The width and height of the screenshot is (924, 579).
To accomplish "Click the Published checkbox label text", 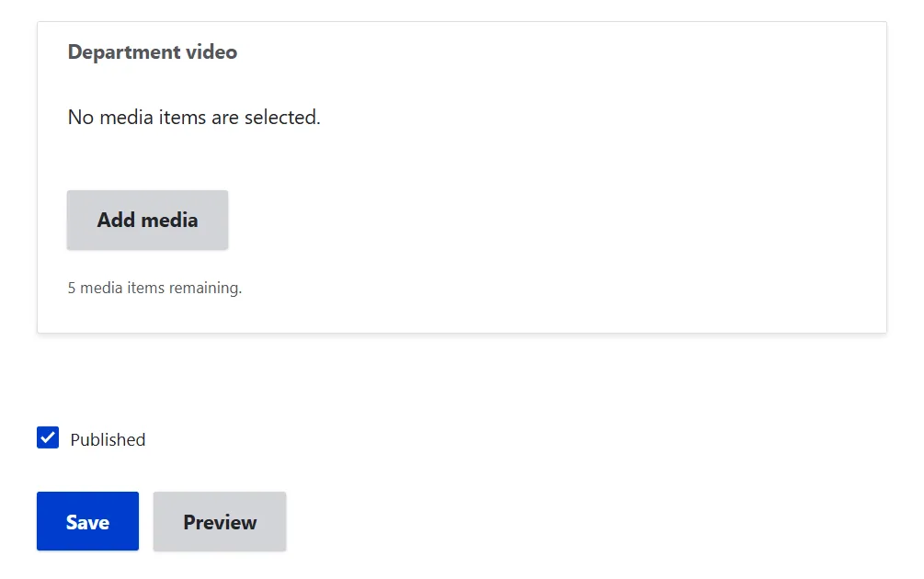I will click(x=108, y=439).
